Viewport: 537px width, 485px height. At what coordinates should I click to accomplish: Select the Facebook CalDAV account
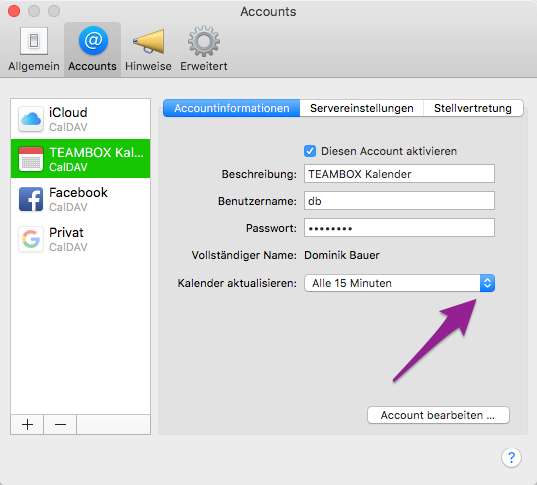(80, 199)
